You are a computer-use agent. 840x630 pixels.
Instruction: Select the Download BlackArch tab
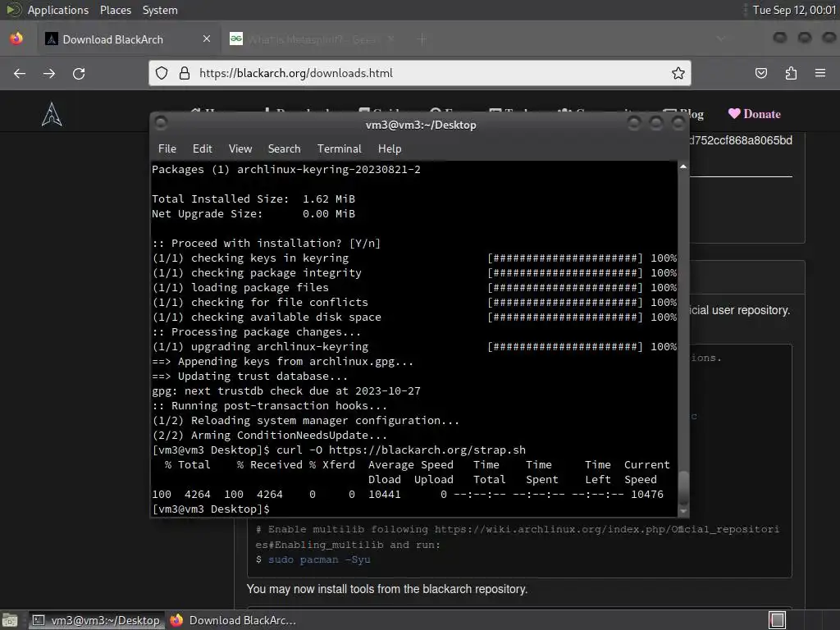point(129,39)
